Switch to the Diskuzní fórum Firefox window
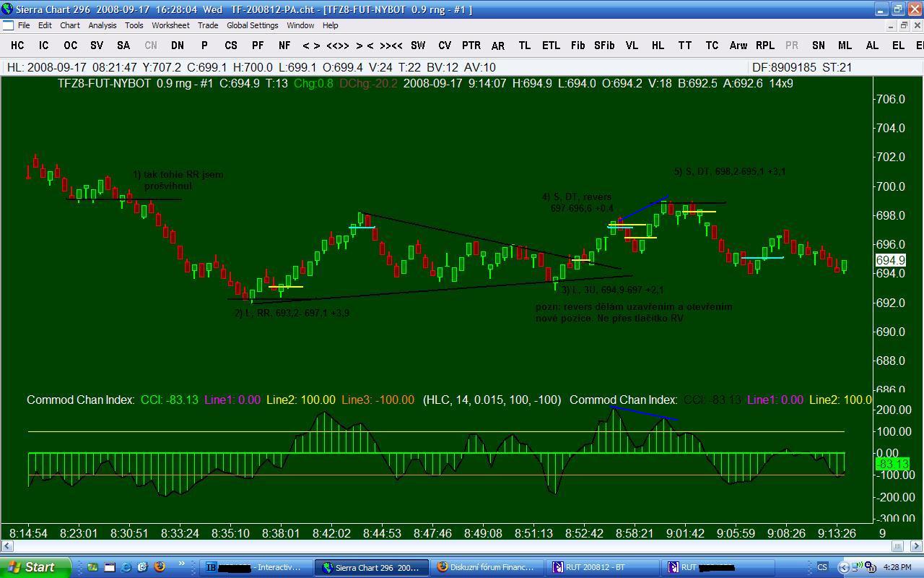924x578 pixels. click(487, 567)
